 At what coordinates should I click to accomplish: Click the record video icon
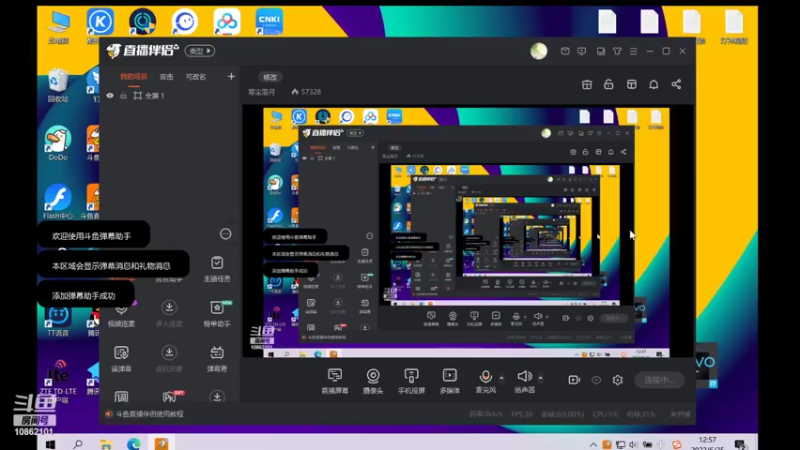pyautogui.click(x=574, y=380)
